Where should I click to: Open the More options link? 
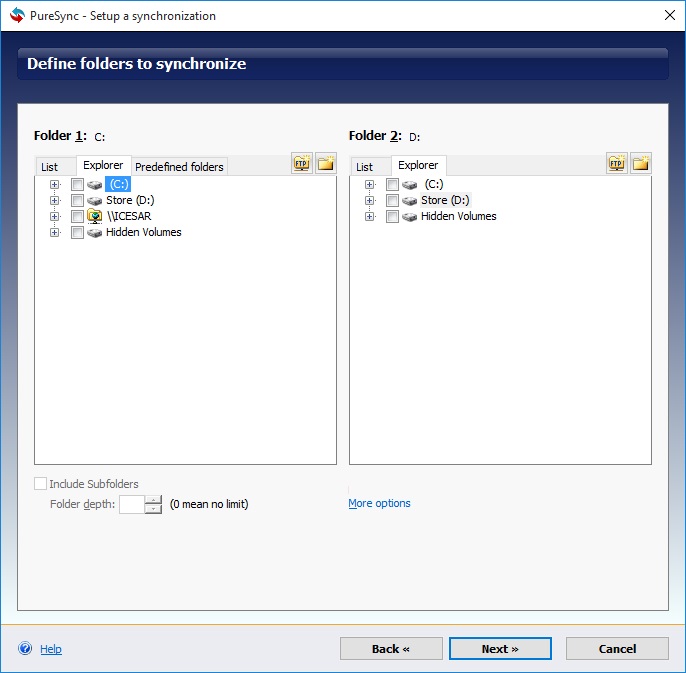pos(379,503)
